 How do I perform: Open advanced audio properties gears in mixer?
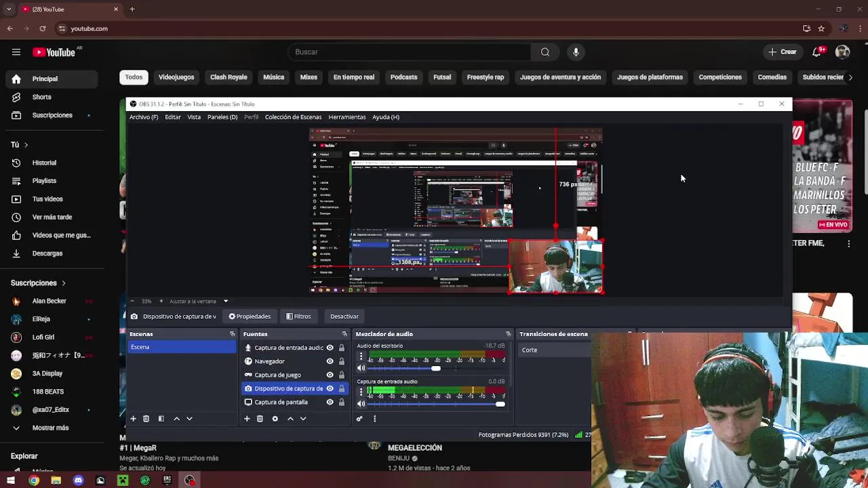(x=359, y=419)
